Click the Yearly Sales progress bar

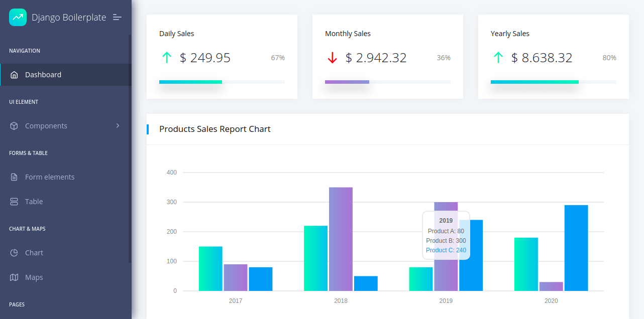click(554, 82)
